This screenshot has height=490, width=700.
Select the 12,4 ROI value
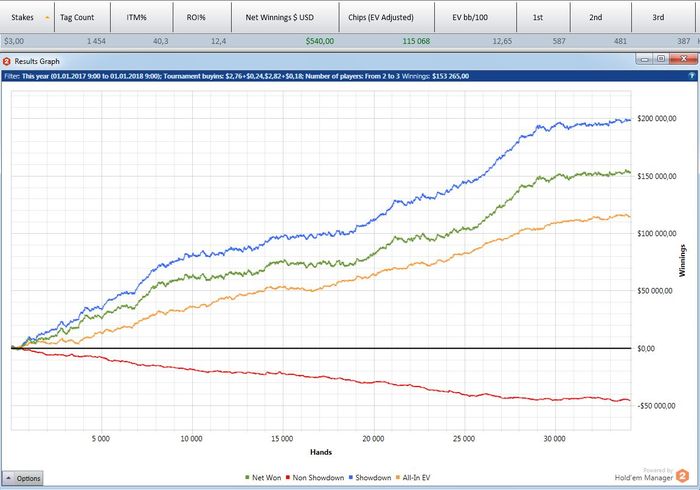(218, 41)
